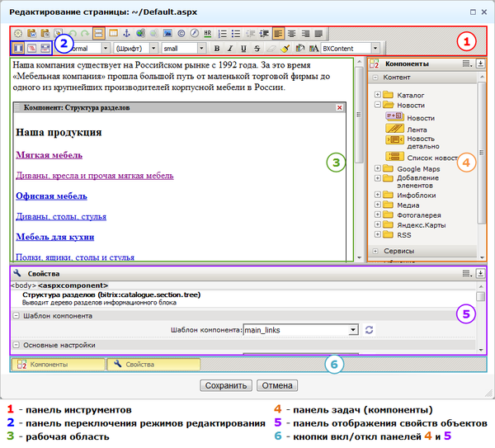Expand the Сервисы section
495x448 pixels.
(375, 251)
